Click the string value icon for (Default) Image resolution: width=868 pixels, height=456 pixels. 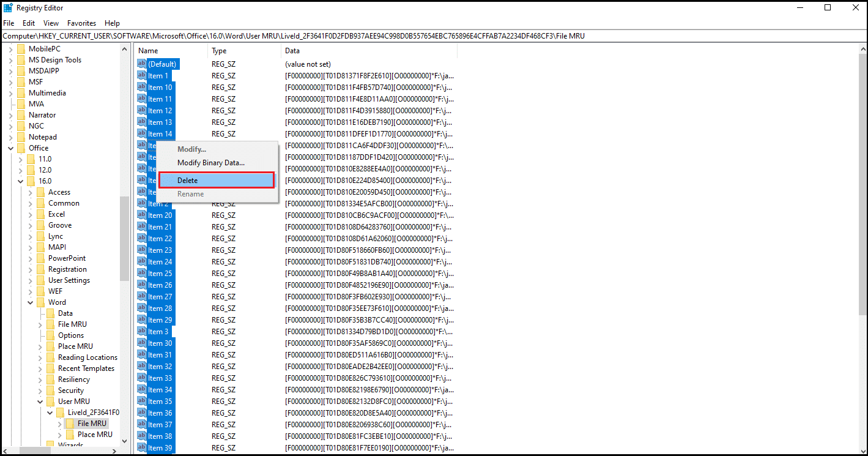pos(142,64)
